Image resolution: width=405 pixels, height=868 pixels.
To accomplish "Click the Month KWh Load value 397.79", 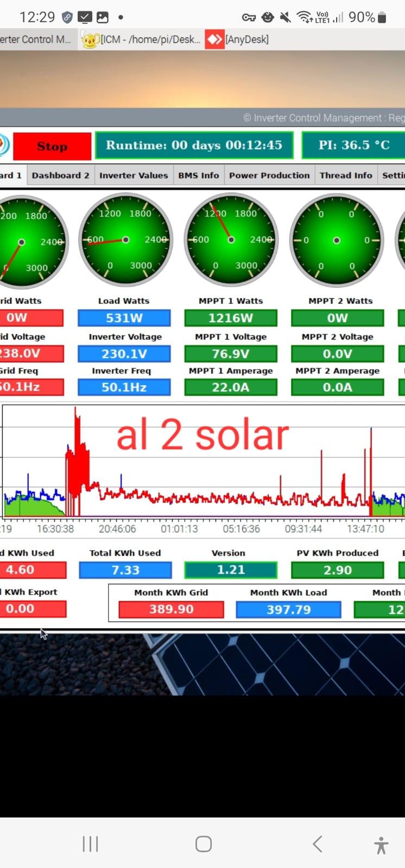I will coord(288,609).
